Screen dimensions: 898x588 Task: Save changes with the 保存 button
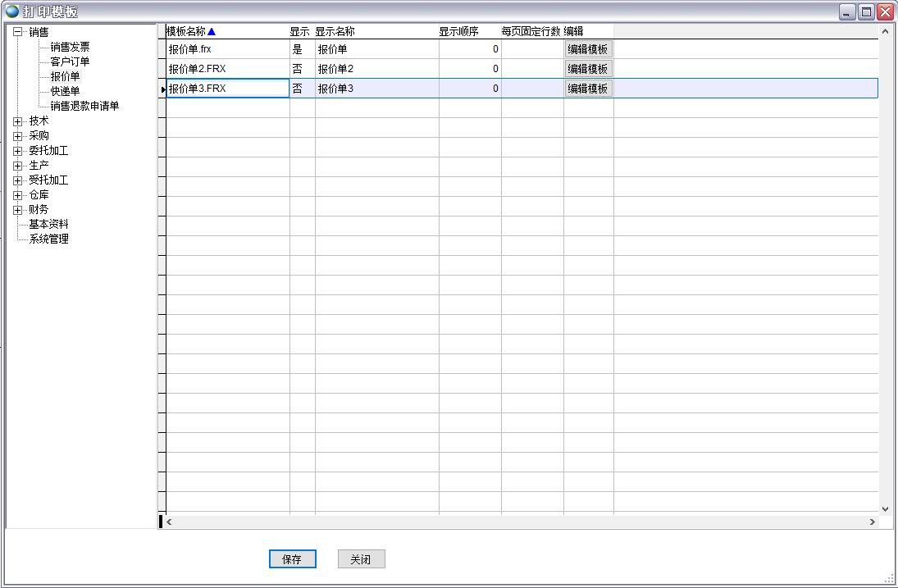coord(292,559)
